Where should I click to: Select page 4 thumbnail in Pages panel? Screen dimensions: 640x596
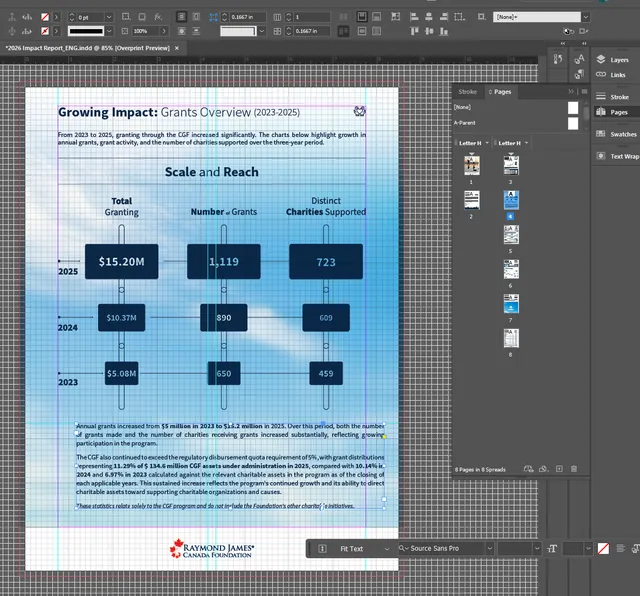click(x=511, y=200)
